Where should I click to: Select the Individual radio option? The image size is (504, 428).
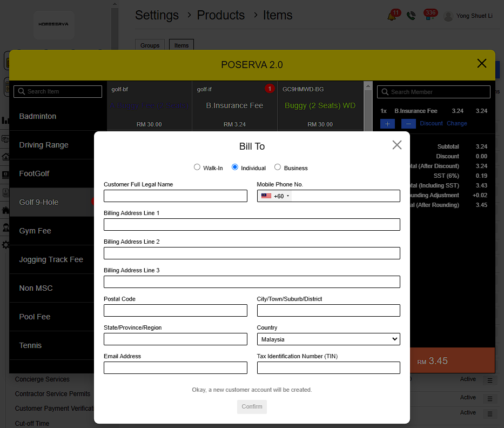pyautogui.click(x=235, y=168)
